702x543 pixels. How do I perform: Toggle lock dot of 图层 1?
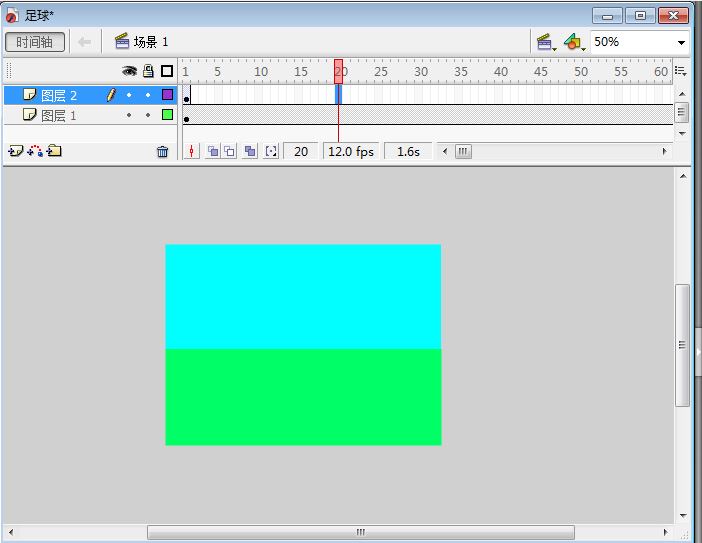(x=148, y=115)
